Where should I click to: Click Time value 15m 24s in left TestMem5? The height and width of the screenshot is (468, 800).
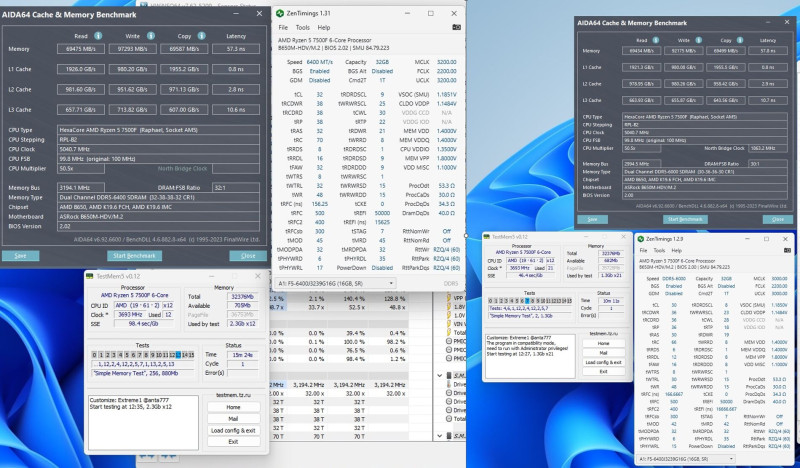[x=245, y=355]
